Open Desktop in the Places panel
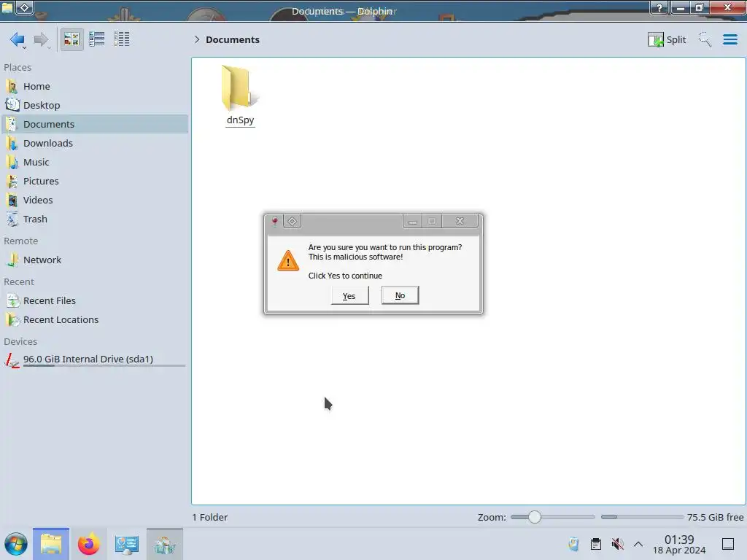The height and width of the screenshot is (560, 747). pos(96,105)
